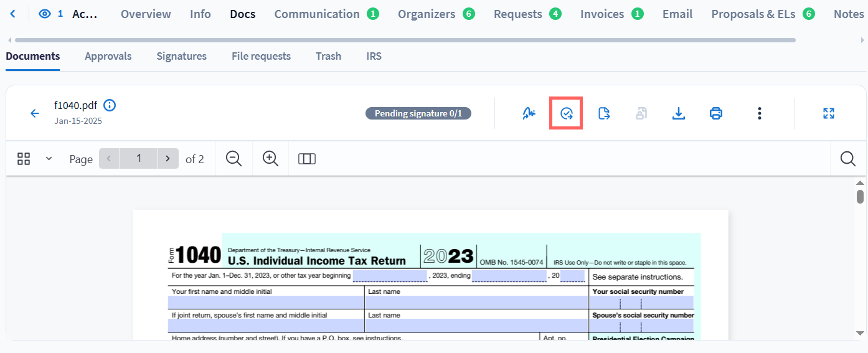Open the three-dot more options menu

pos(759,113)
